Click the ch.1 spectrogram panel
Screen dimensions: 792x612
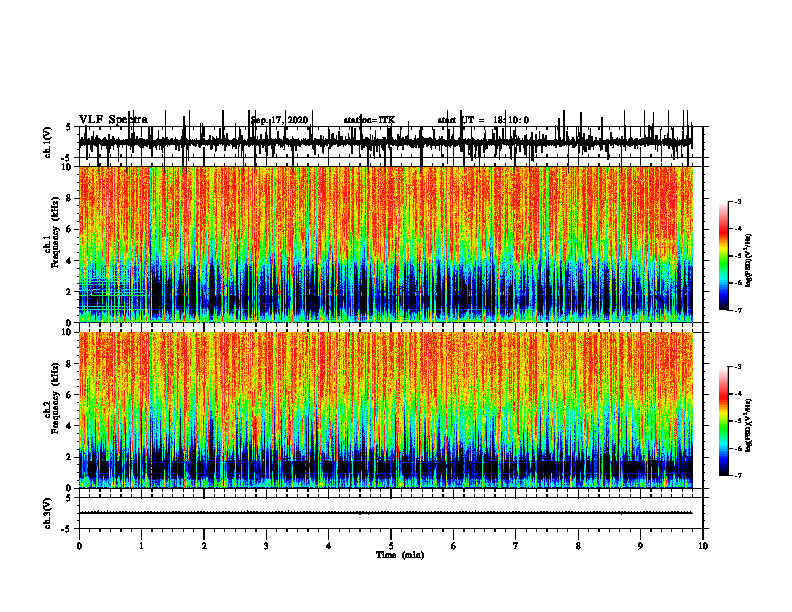[386, 244]
